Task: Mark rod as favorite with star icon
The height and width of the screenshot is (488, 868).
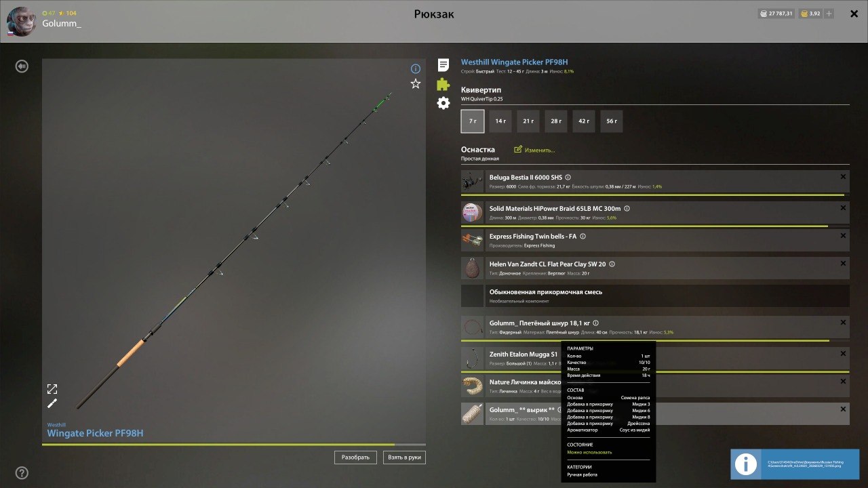Action: (x=416, y=83)
